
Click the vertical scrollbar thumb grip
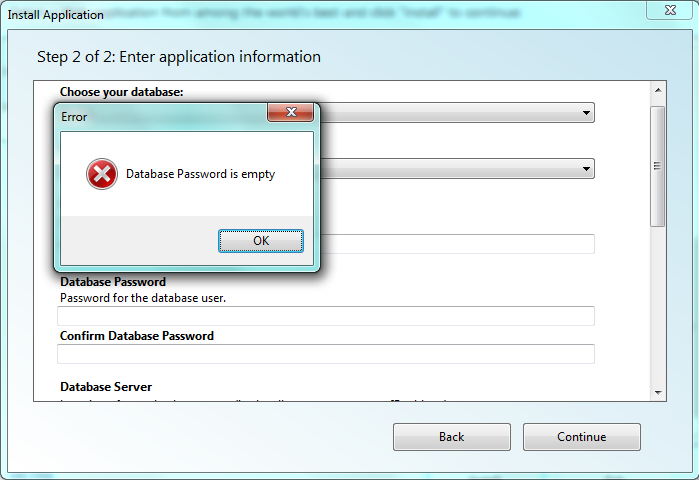657,166
